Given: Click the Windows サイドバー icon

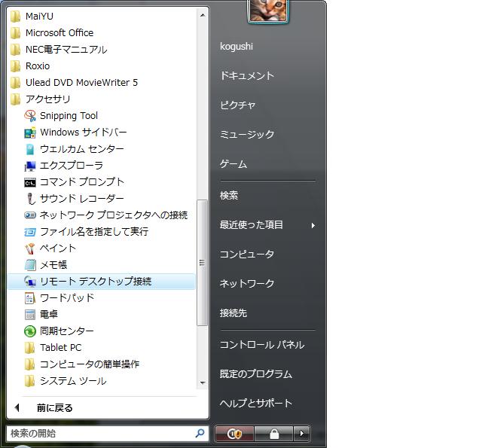Looking at the screenshot, I should click(30, 133).
